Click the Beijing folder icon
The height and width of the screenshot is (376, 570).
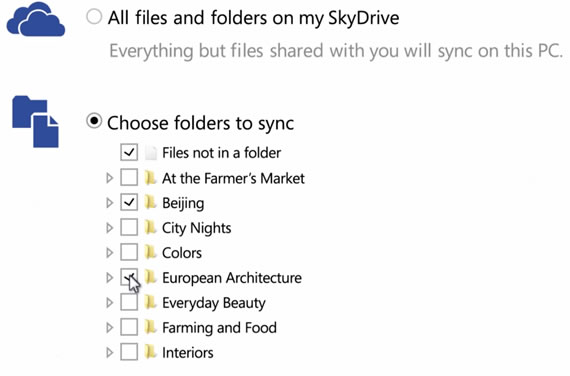(150, 203)
